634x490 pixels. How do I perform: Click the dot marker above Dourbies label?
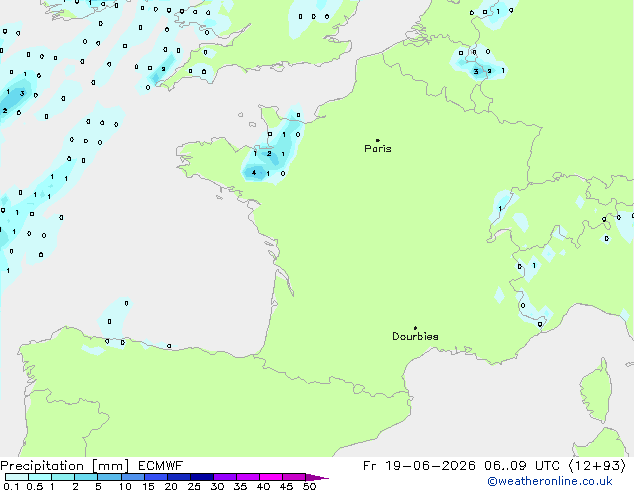click(x=415, y=328)
